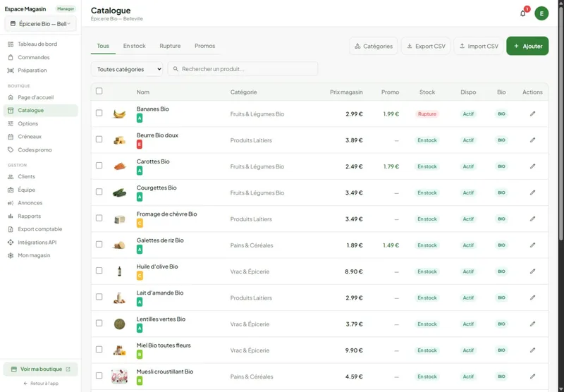Edit Galettes de riz Bio pencil icon
The image size is (564, 392).
click(532, 245)
